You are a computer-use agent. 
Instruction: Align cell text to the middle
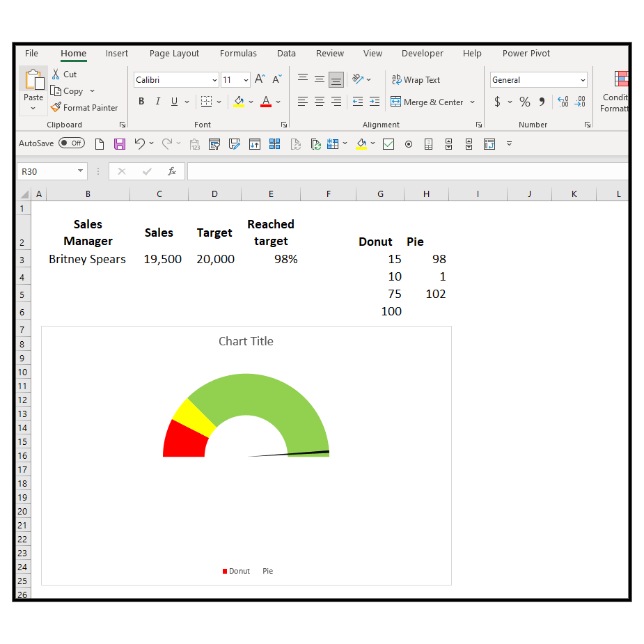[x=320, y=79]
